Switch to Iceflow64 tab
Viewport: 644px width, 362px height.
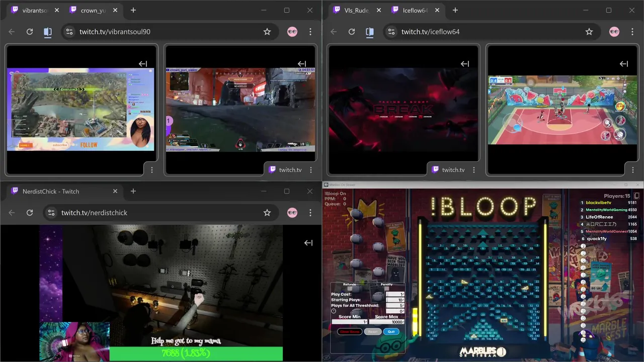click(x=415, y=10)
